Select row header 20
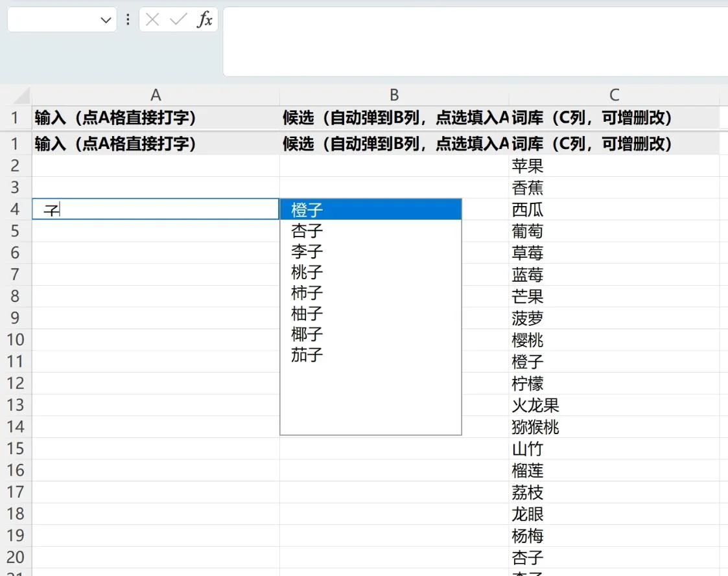Image resolution: width=728 pixels, height=576 pixels. (x=16, y=557)
